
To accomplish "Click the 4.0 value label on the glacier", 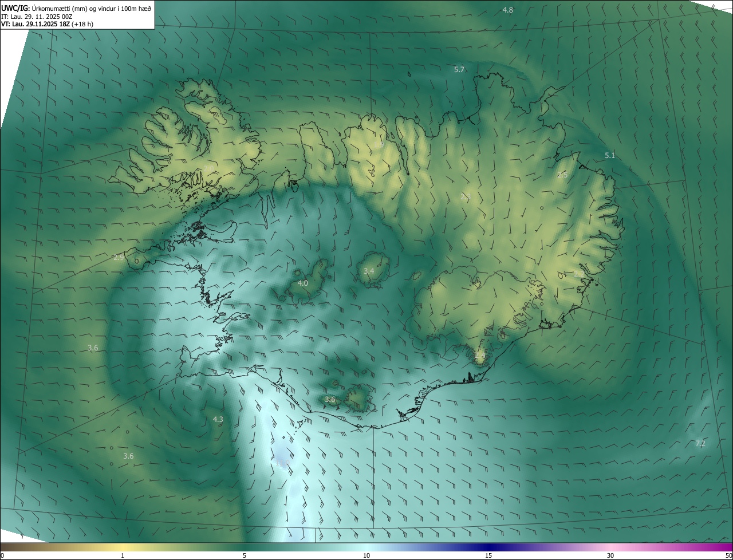I will (303, 283).
